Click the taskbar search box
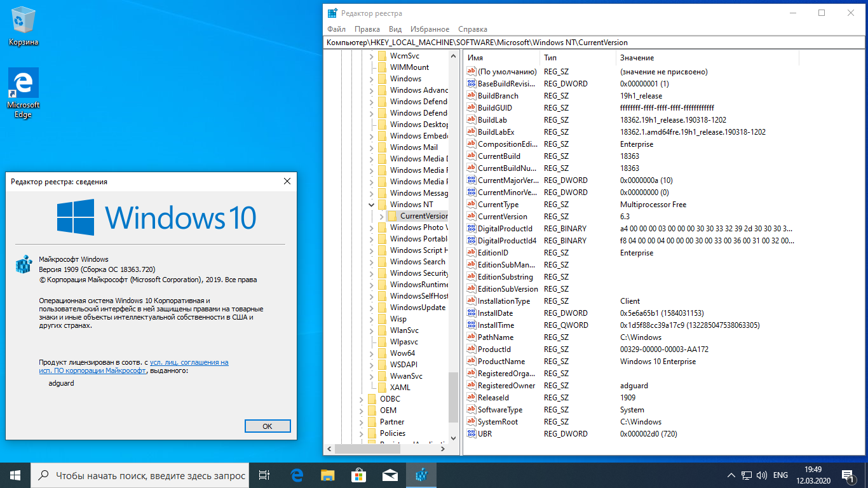The height and width of the screenshot is (488, 868). tap(139, 475)
